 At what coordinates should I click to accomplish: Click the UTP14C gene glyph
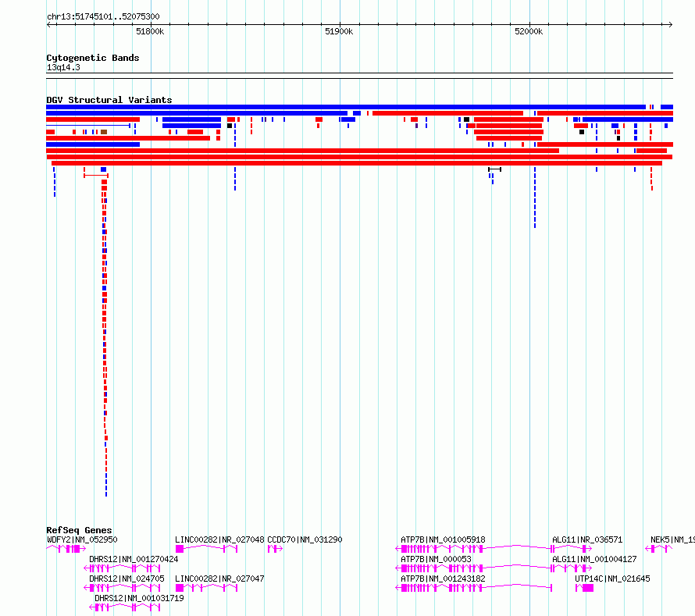[x=584, y=588]
